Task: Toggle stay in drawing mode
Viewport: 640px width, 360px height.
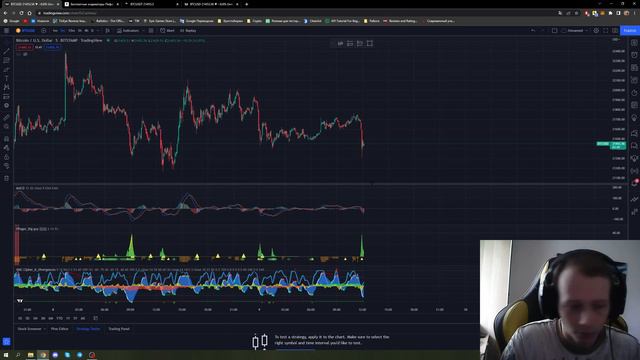Action: click(6, 148)
